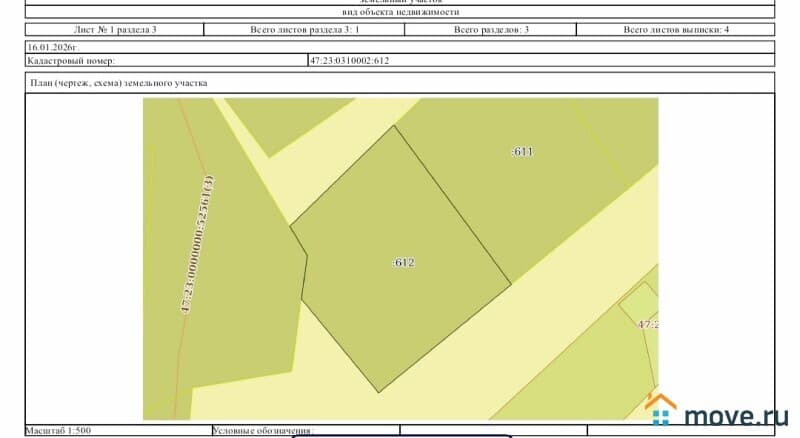
Task: Click the vertical label 47:23:0000000:52561(3)
Action: point(197,246)
